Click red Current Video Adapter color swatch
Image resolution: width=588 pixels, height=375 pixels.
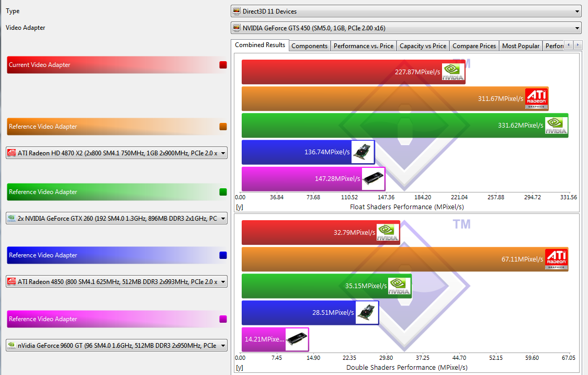[x=223, y=65]
